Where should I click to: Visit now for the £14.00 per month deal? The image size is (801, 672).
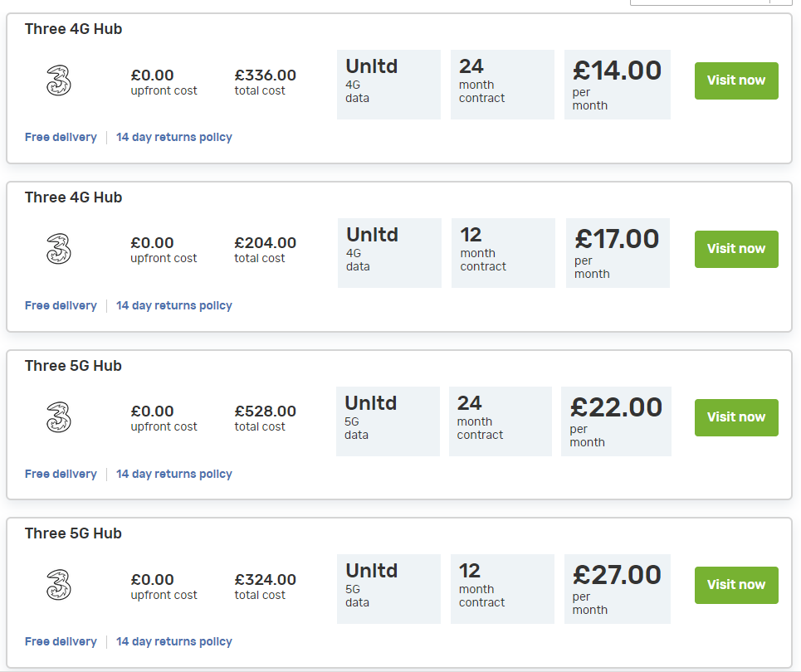tap(736, 80)
